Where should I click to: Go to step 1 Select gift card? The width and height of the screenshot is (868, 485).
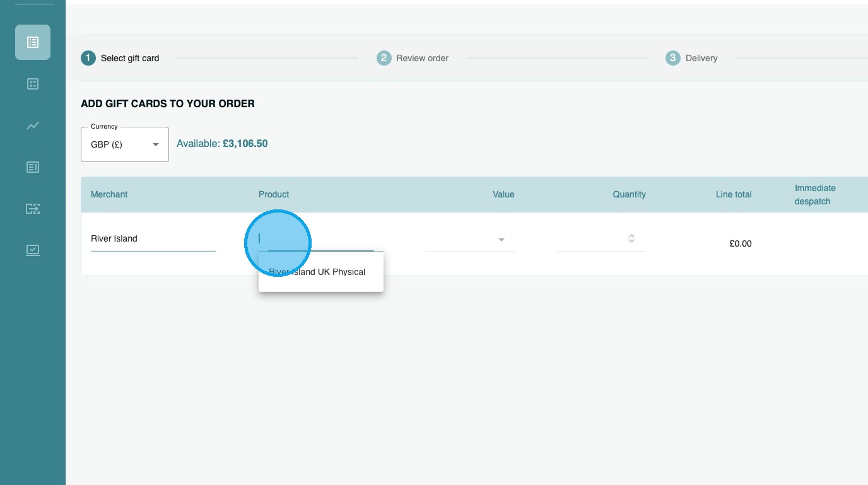[120, 58]
